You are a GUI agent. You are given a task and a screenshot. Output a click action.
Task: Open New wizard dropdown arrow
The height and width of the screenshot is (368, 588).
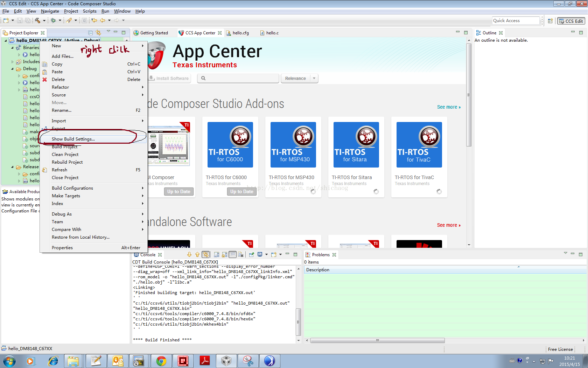pyautogui.click(x=13, y=20)
